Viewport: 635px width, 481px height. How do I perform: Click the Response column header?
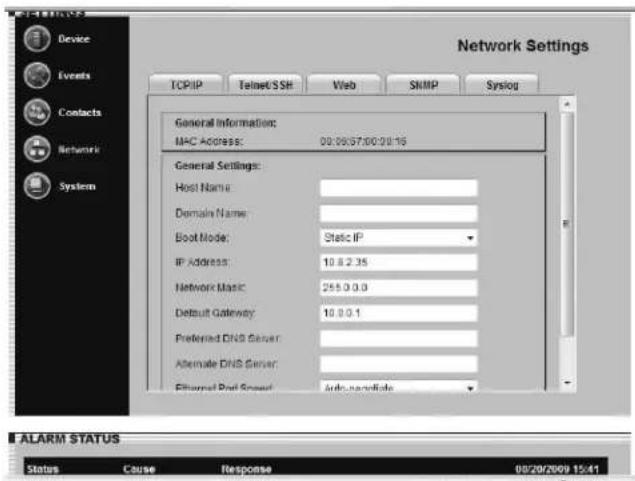click(246, 469)
